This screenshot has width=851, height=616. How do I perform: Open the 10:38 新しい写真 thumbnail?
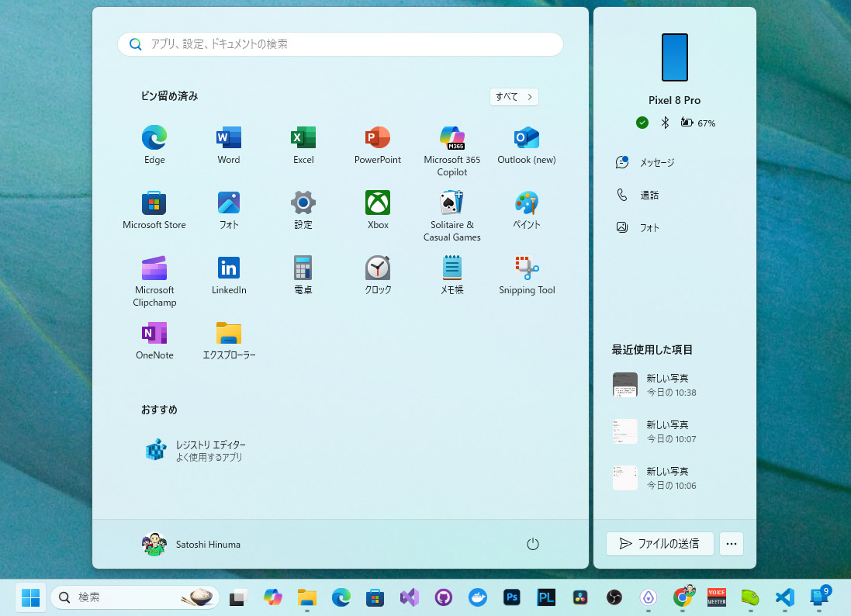625,385
